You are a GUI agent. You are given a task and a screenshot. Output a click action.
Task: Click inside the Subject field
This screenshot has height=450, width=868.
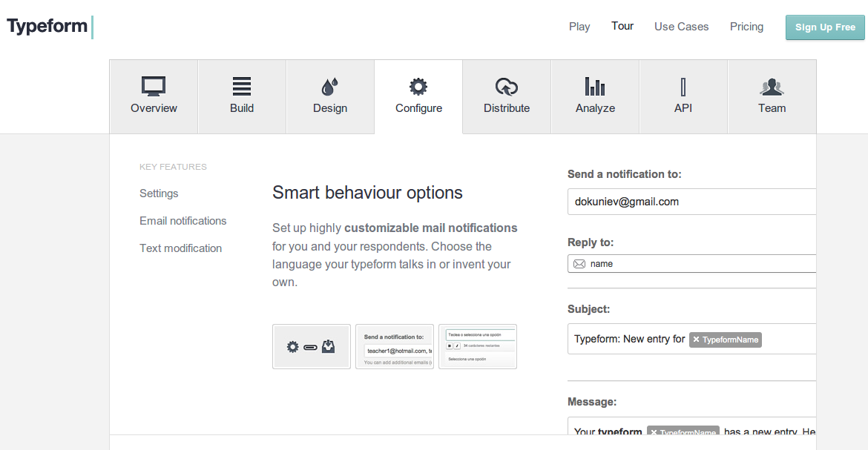692,339
